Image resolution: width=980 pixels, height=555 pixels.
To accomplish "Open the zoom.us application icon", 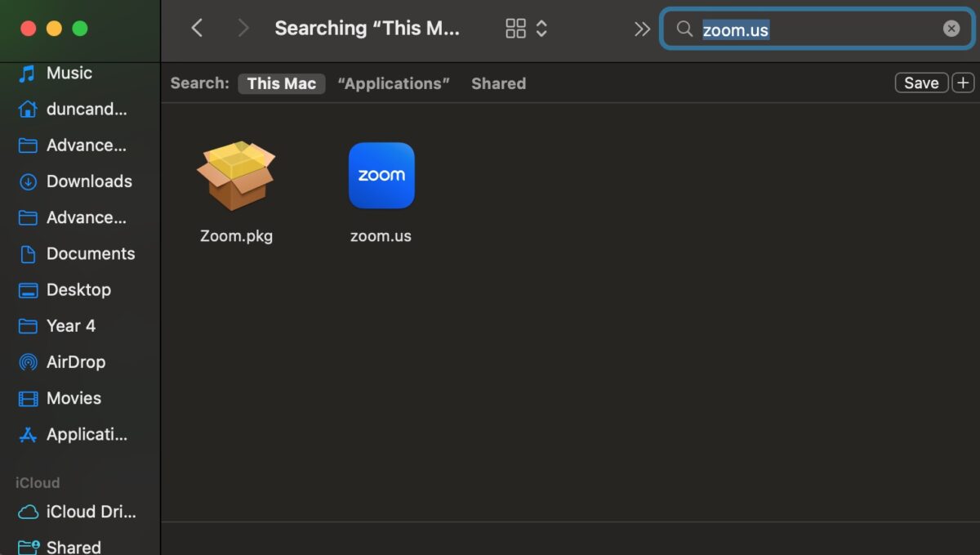I will pyautogui.click(x=381, y=176).
